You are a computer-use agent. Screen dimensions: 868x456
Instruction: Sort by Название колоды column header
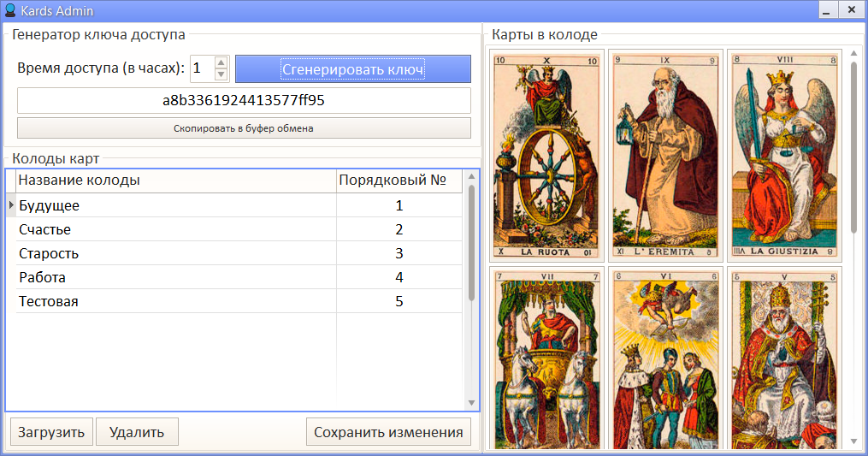click(x=176, y=181)
